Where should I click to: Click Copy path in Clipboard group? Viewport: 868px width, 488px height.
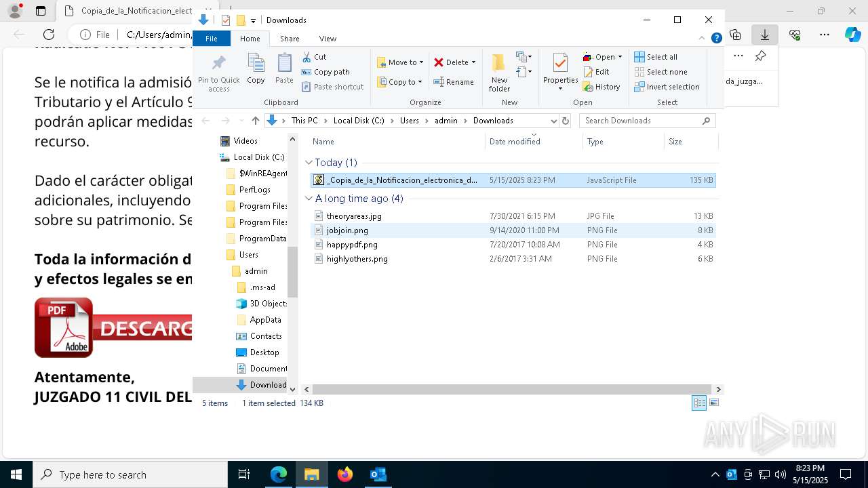(325, 72)
